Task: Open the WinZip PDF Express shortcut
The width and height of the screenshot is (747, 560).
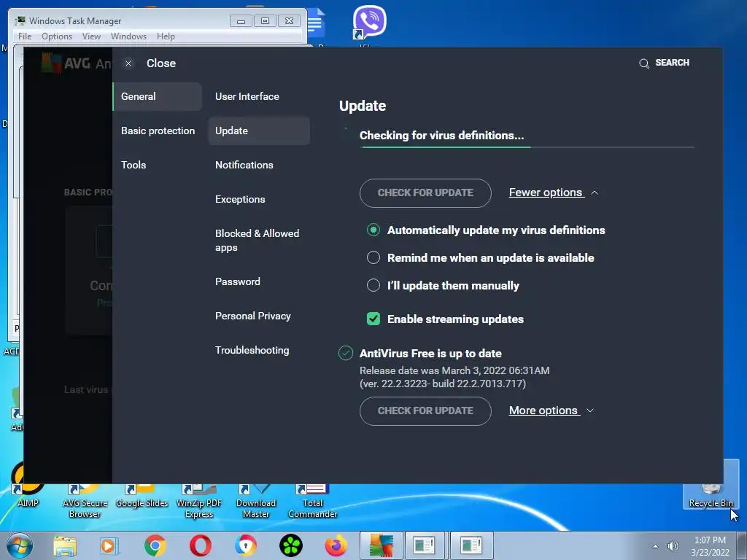Action: coord(199,501)
